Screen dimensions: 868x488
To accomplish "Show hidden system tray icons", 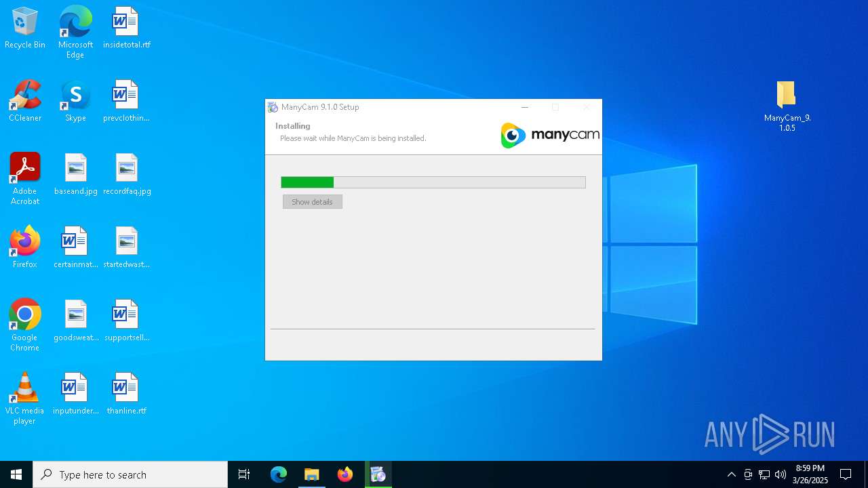I will [731, 474].
